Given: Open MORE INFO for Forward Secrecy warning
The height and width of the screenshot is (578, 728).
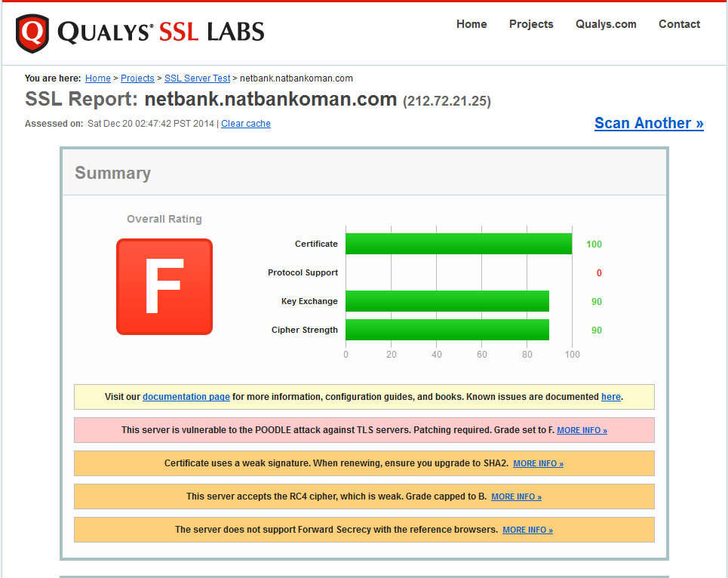Looking at the screenshot, I should point(527,530).
